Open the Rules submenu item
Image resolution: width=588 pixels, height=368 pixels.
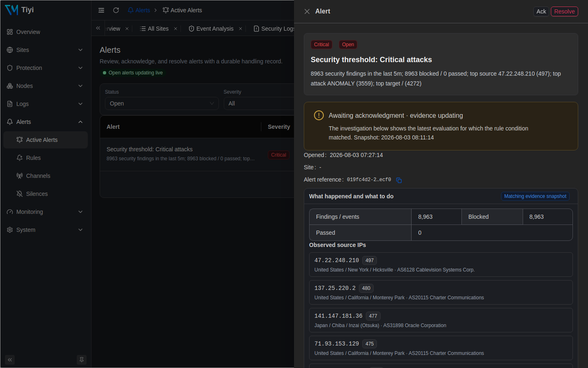click(x=45, y=158)
